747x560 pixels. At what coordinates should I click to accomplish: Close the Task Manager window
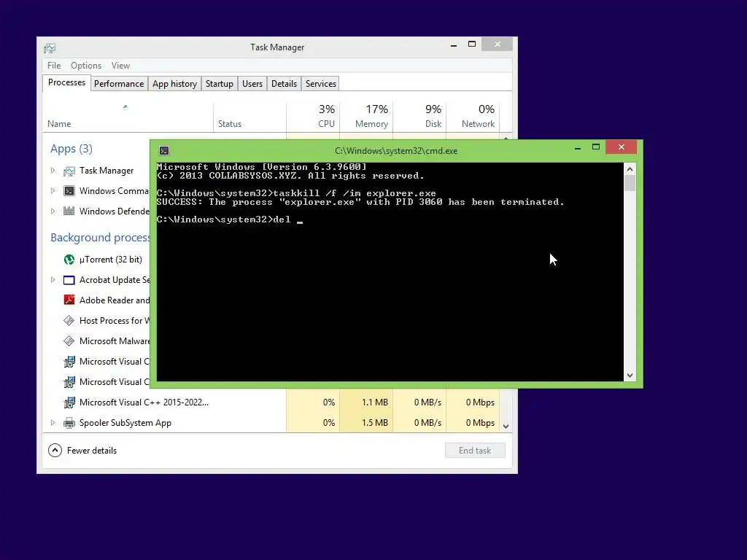[497, 44]
